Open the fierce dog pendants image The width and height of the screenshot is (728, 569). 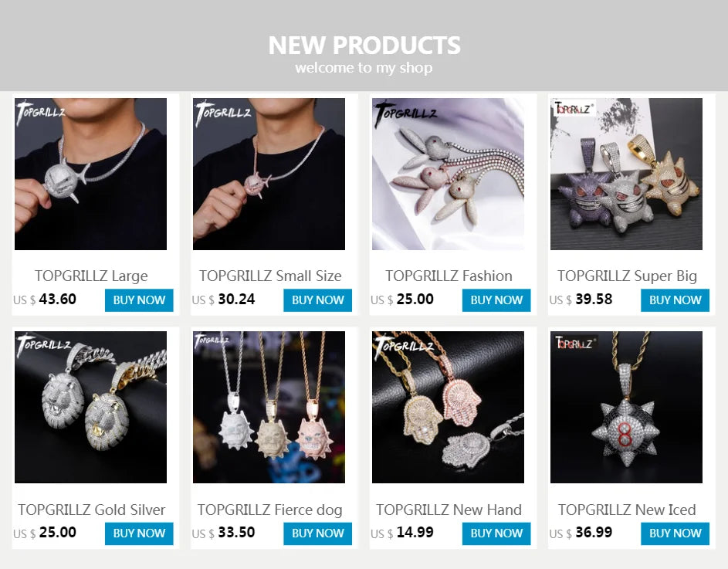pyautogui.click(x=269, y=407)
